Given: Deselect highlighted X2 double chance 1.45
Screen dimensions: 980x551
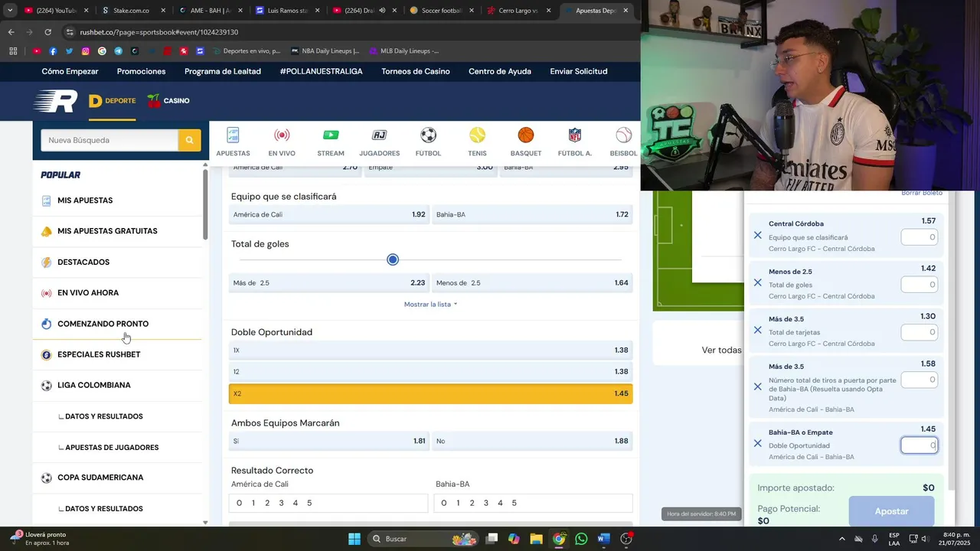Looking at the screenshot, I should pos(430,393).
